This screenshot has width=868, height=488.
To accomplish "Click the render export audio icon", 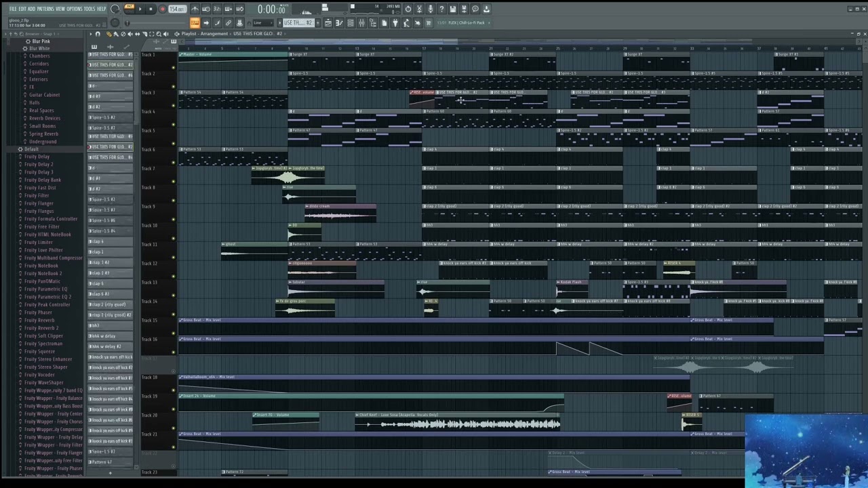I will point(464,9).
